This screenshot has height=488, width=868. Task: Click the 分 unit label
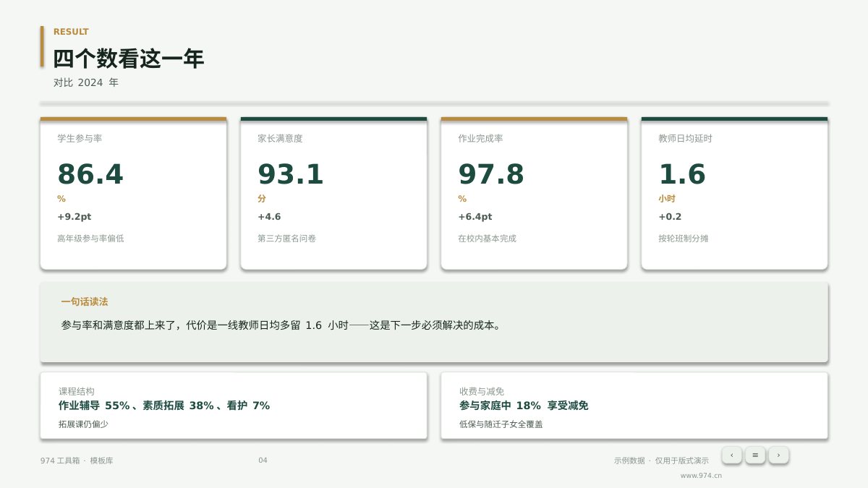262,199
